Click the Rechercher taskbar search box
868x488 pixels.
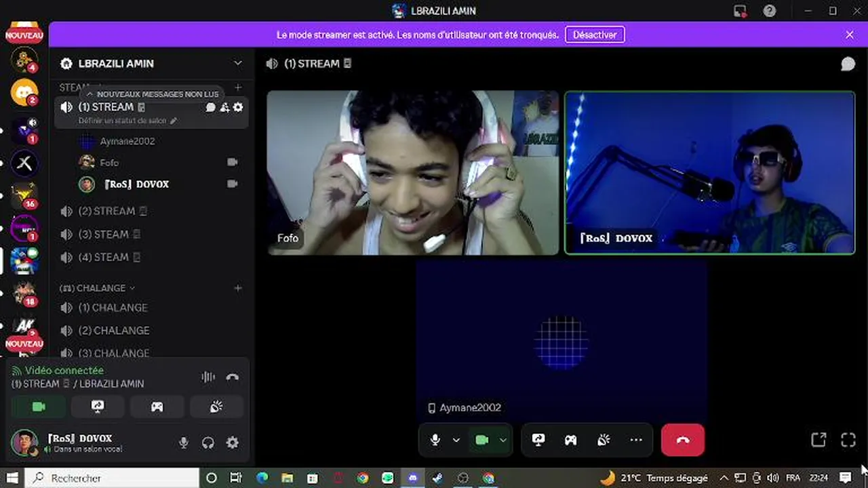pos(112,478)
